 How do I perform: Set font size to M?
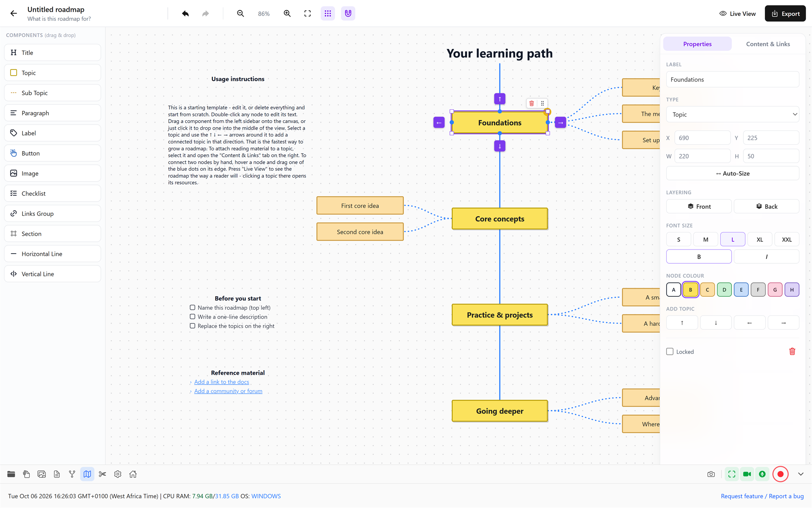[x=706, y=239]
